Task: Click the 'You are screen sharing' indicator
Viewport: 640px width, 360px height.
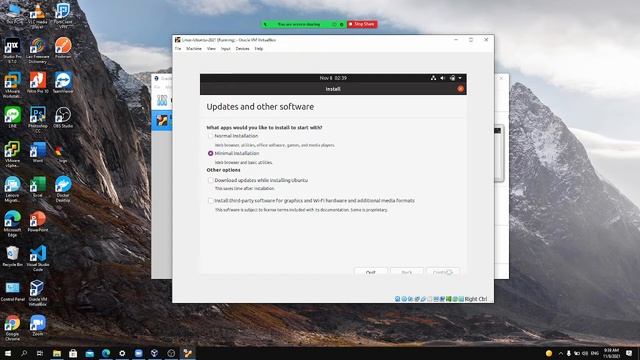Action: coord(299,24)
